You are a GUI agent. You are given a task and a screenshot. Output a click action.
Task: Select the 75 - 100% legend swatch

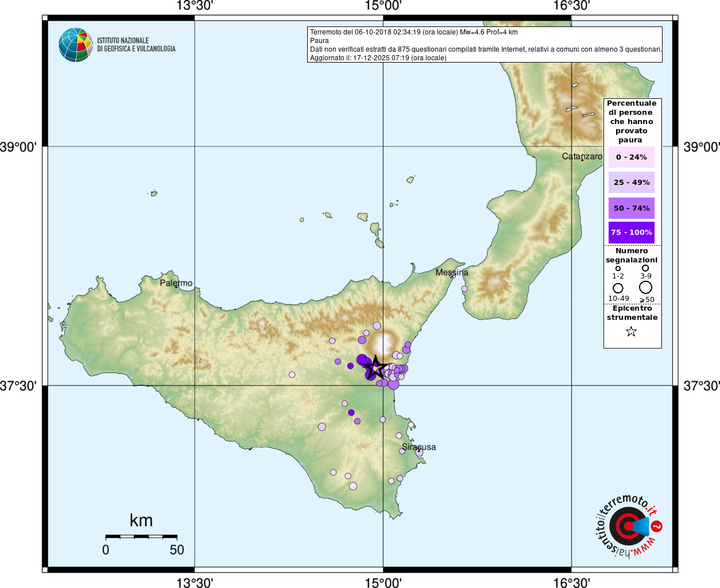632,233
